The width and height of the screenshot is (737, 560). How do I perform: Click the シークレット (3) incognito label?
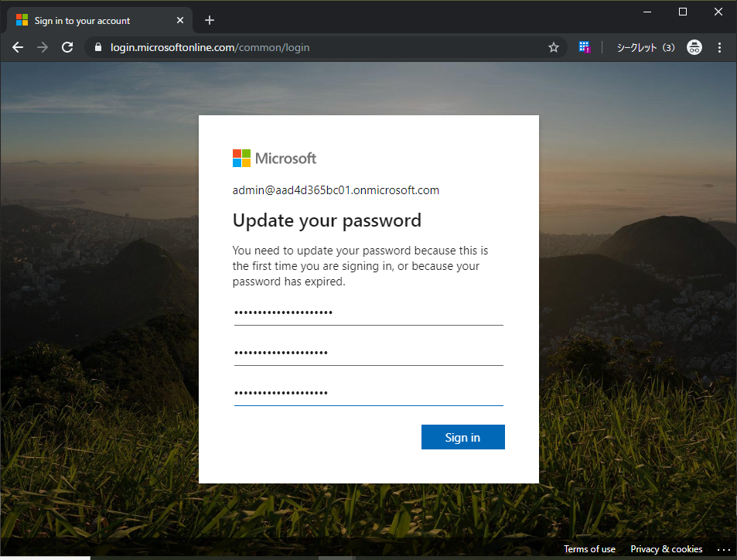pyautogui.click(x=645, y=47)
